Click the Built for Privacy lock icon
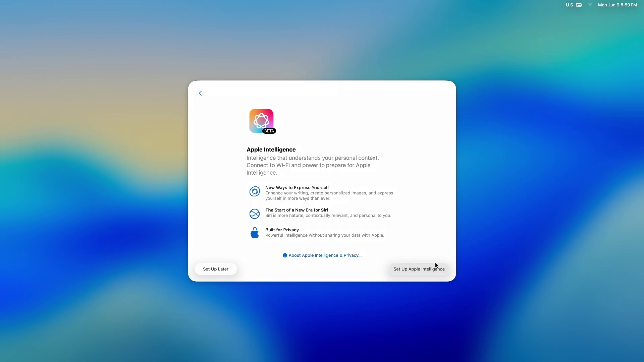The image size is (644, 362). pyautogui.click(x=255, y=232)
